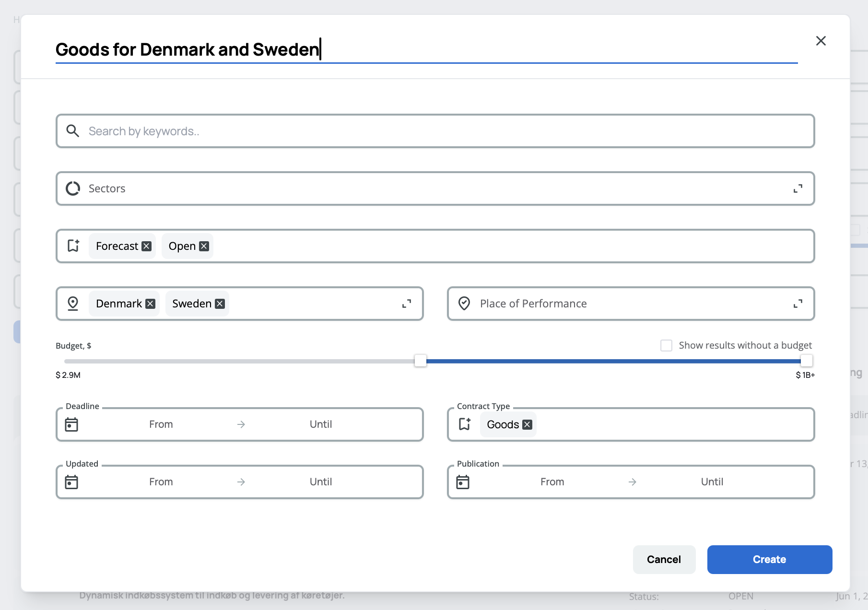Click the Deadline calendar icon
The image size is (868, 610).
click(71, 424)
